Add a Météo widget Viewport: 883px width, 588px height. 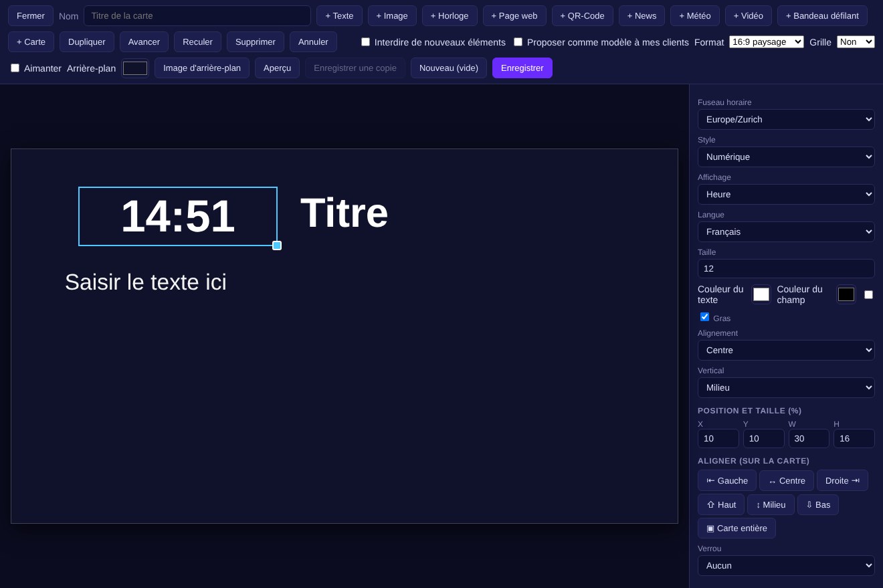tap(695, 16)
